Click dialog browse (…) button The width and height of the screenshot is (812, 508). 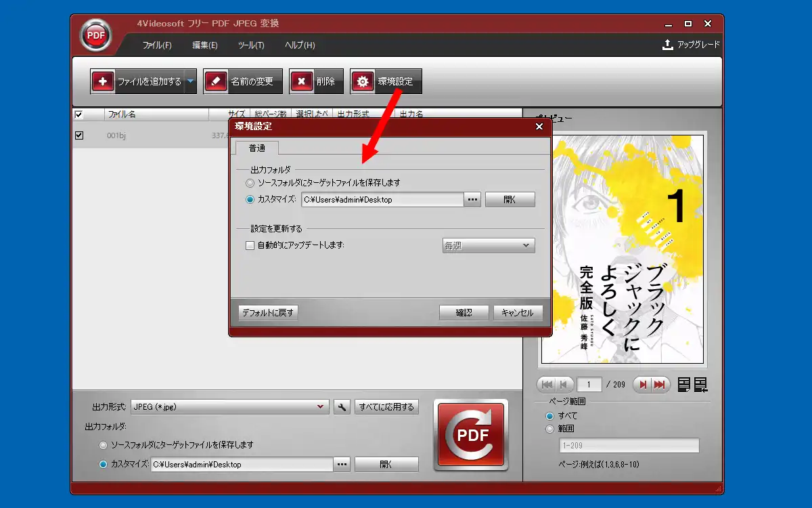click(x=472, y=199)
